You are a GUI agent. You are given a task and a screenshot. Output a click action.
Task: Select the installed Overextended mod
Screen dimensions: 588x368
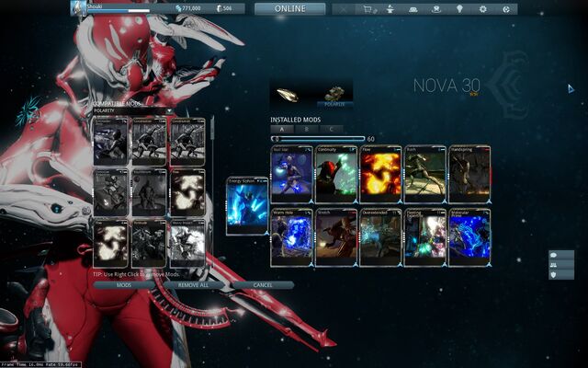(380, 237)
